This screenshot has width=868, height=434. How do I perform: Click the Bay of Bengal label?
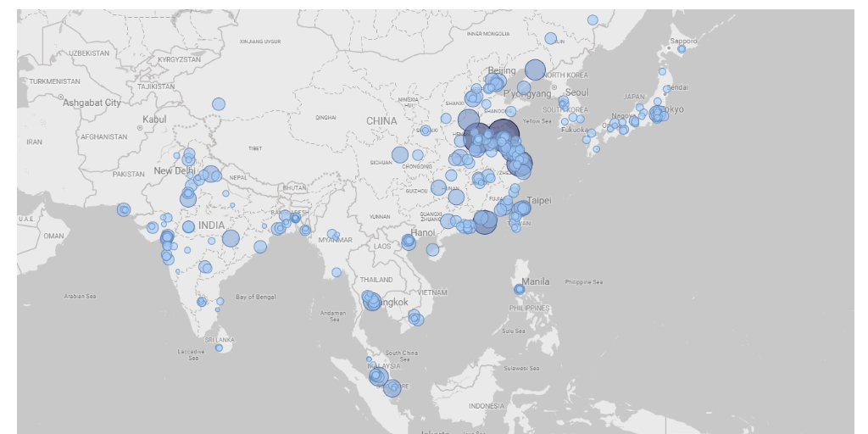[x=256, y=297]
